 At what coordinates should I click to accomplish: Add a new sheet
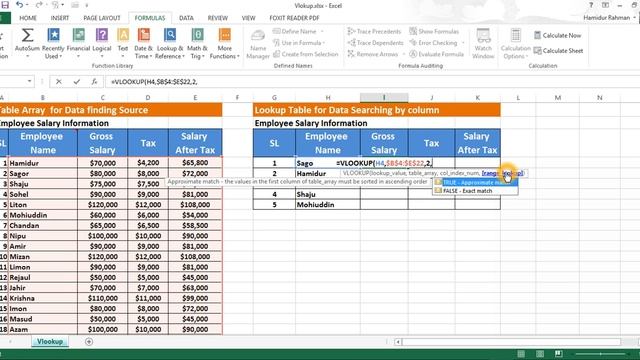[89, 342]
